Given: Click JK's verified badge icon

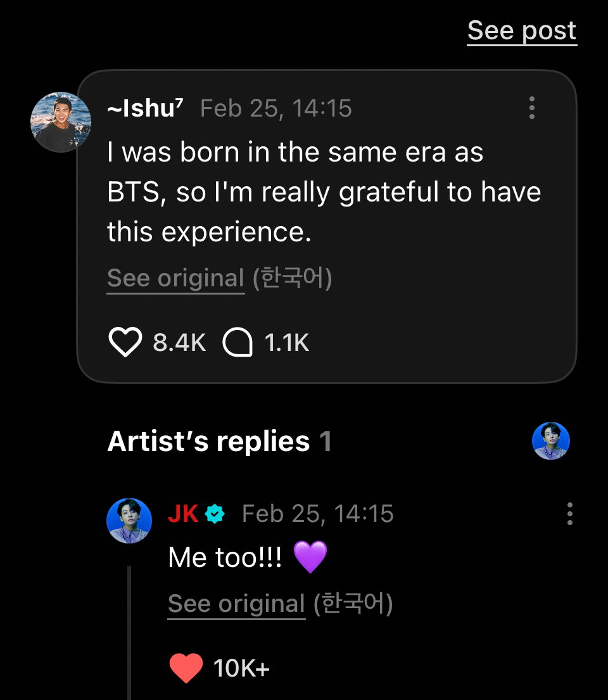Looking at the screenshot, I should (215, 514).
